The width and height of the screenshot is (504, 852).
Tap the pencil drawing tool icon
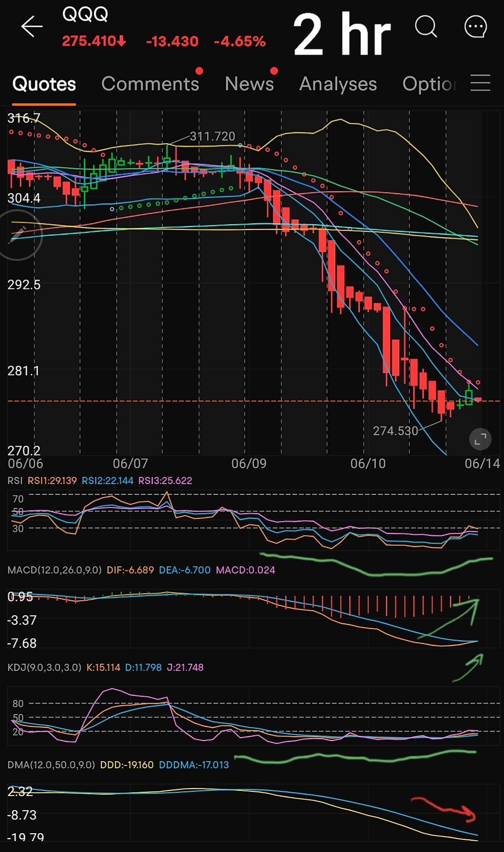[17, 234]
